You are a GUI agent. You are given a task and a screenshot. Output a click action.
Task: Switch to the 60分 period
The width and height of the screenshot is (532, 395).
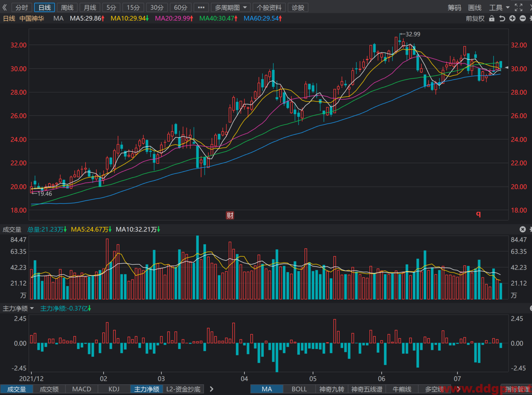point(181,8)
